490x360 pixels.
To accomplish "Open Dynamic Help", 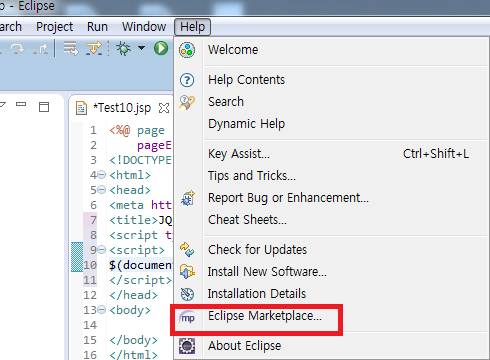I will coord(246,124).
